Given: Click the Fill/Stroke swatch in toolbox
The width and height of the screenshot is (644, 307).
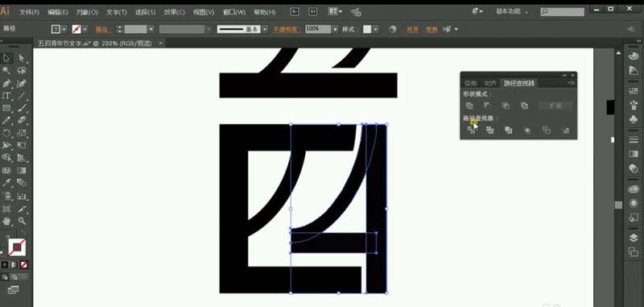Looking at the screenshot, I should tap(17, 247).
